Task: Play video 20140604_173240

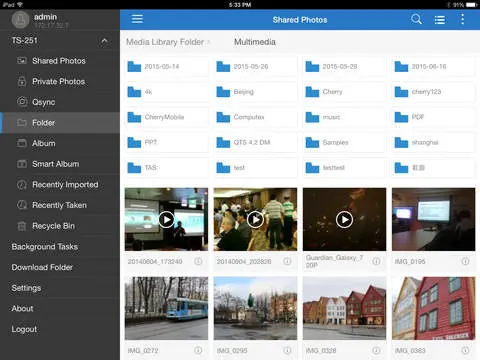Action: (x=166, y=219)
